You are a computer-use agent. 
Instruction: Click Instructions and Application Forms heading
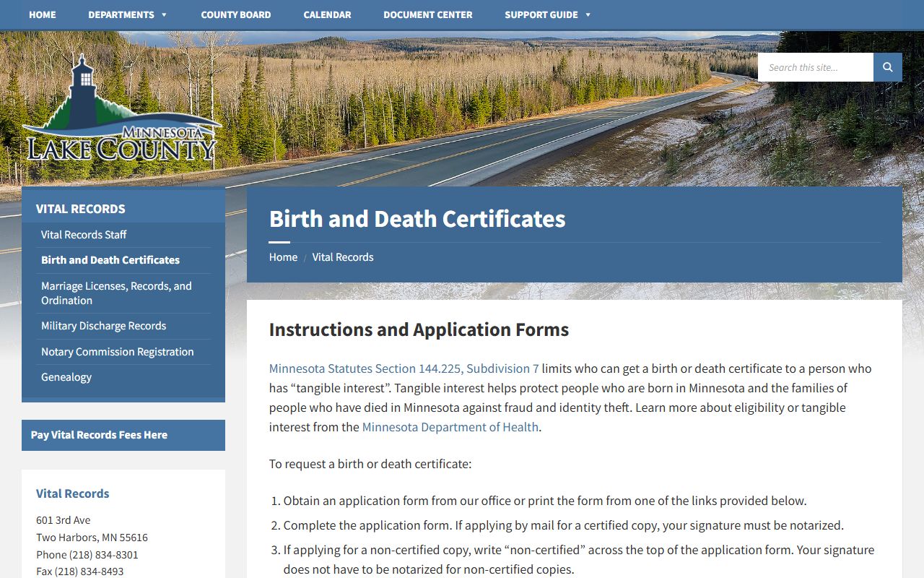coord(419,330)
